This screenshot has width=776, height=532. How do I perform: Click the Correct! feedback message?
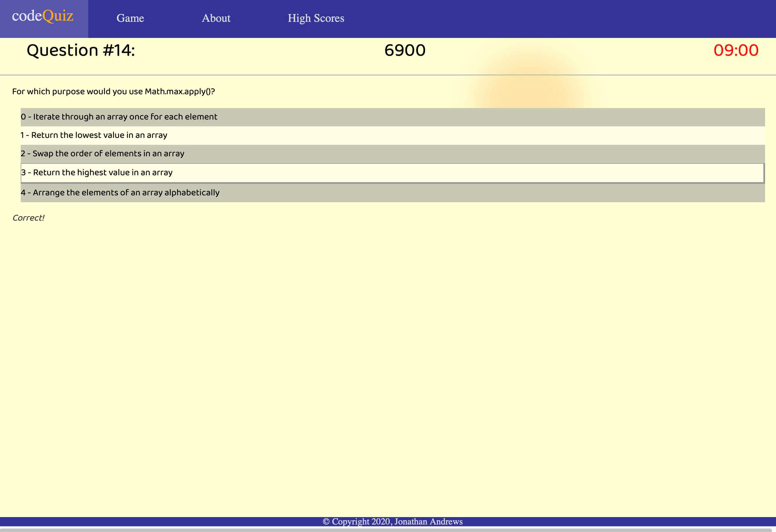click(x=28, y=217)
